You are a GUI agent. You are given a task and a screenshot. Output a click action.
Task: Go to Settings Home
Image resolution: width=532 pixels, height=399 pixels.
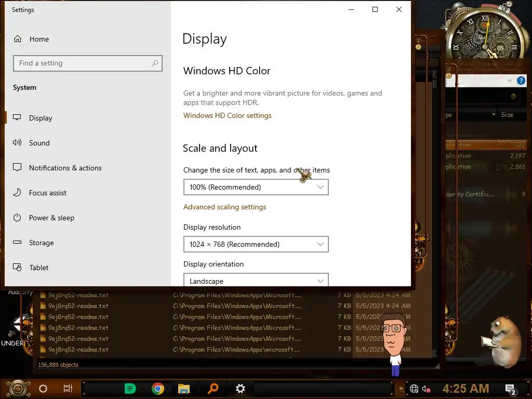tap(31, 39)
